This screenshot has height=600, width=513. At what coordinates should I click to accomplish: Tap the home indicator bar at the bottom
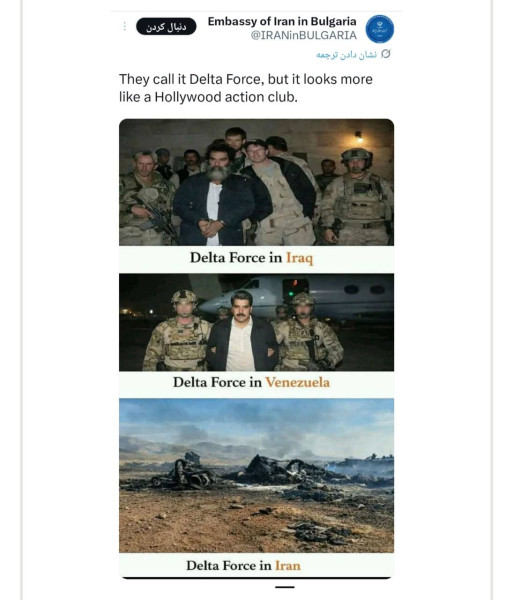pyautogui.click(x=285, y=587)
